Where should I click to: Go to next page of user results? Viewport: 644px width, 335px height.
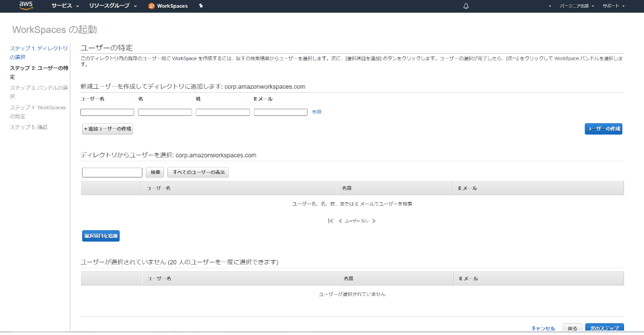[x=374, y=221]
